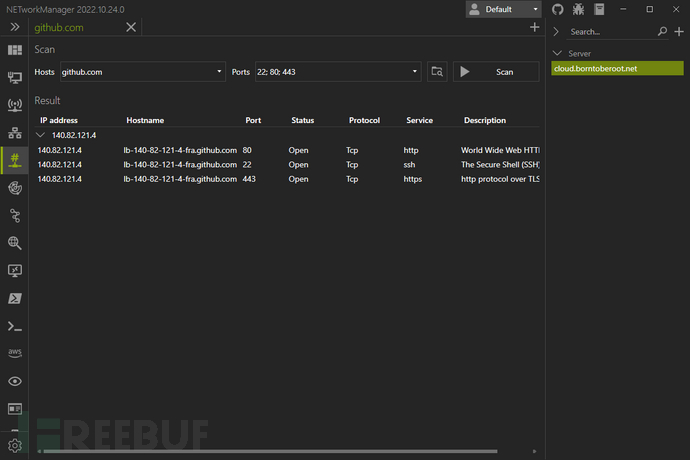Image resolution: width=690 pixels, height=460 pixels.
Task: Click the Open status in port 443 row
Action: tap(298, 179)
